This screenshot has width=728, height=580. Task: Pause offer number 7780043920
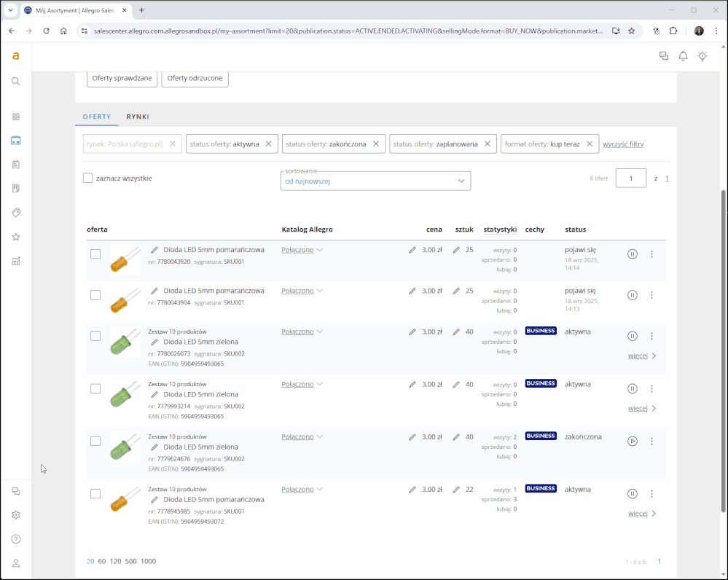click(x=633, y=254)
